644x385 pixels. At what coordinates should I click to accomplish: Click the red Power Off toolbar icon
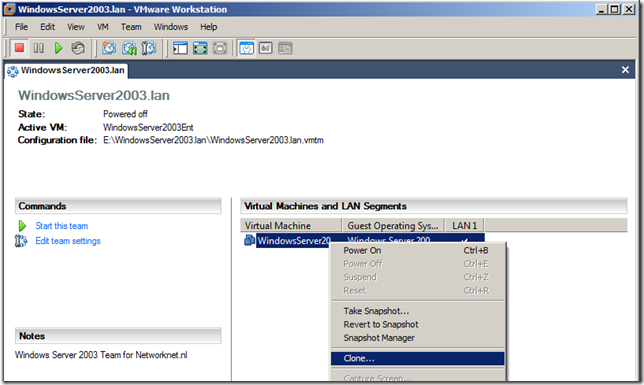(x=19, y=48)
